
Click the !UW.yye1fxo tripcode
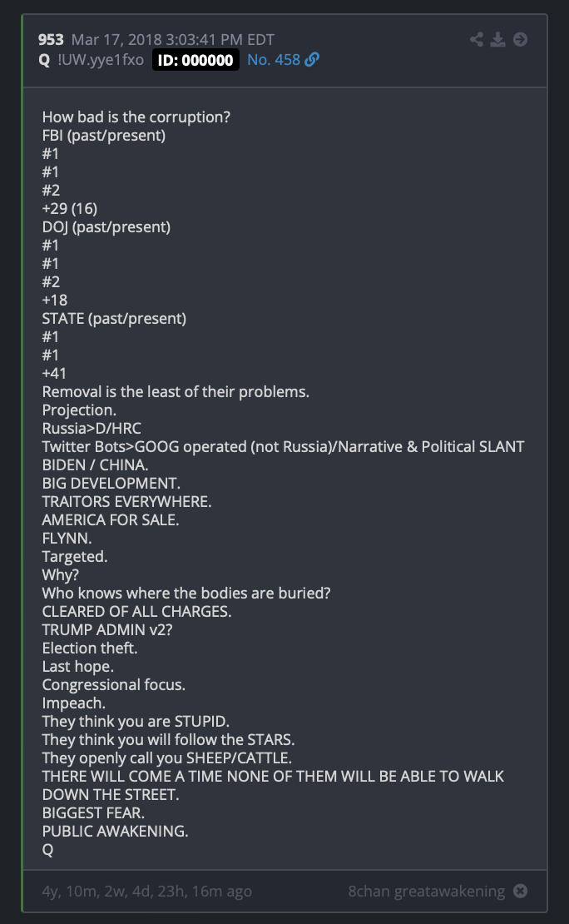[101, 59]
